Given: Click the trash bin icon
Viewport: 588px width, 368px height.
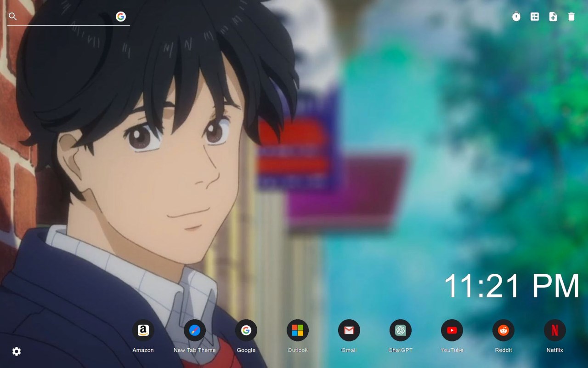Looking at the screenshot, I should 571,17.
